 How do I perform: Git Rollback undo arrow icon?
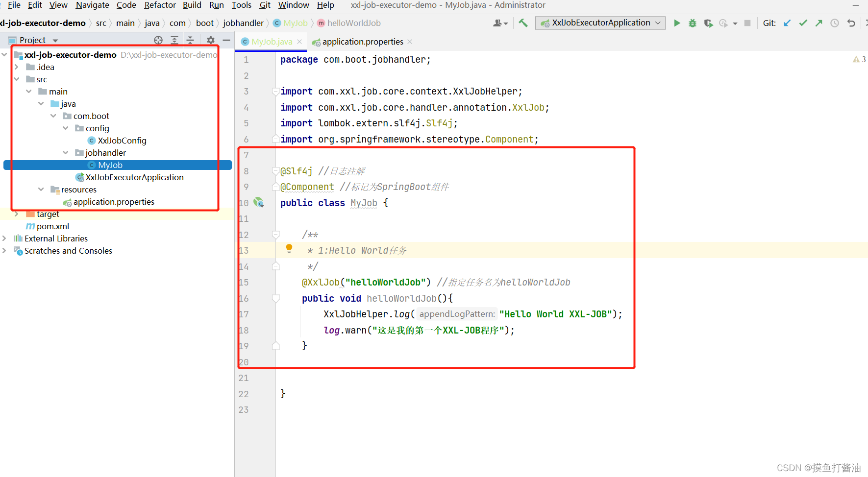click(x=851, y=23)
